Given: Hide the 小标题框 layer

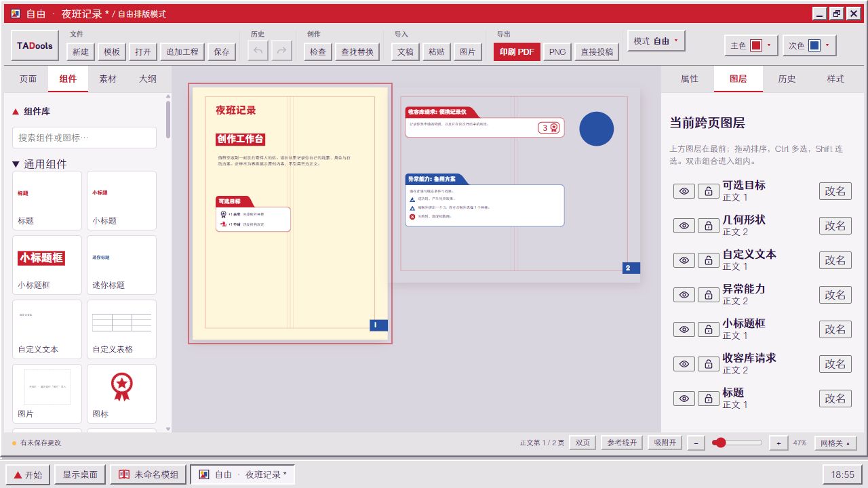Looking at the screenshot, I should pos(684,329).
